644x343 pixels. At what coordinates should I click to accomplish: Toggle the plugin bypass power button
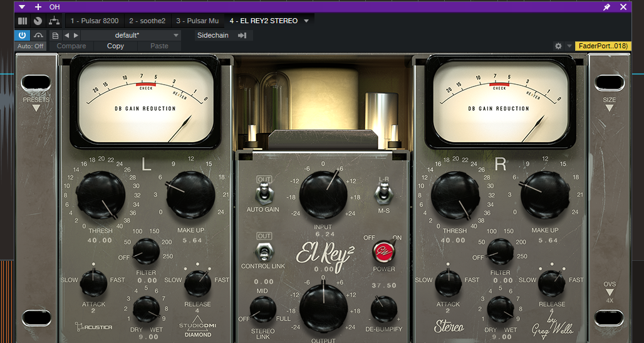22,35
